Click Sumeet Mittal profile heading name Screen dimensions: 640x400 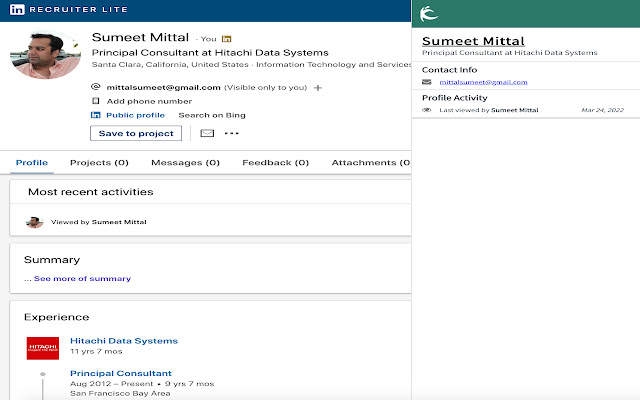tap(140, 37)
